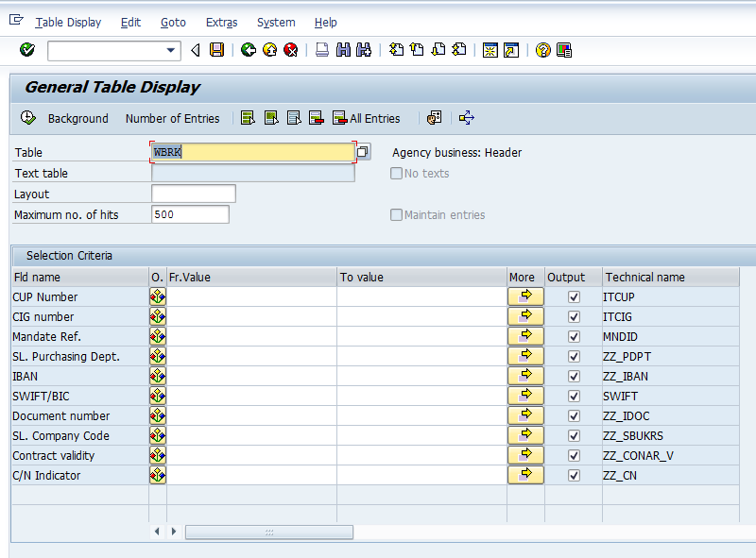The image size is (756, 558).
Task: Uncheck the Output checkbox for IBAN
Action: click(574, 376)
